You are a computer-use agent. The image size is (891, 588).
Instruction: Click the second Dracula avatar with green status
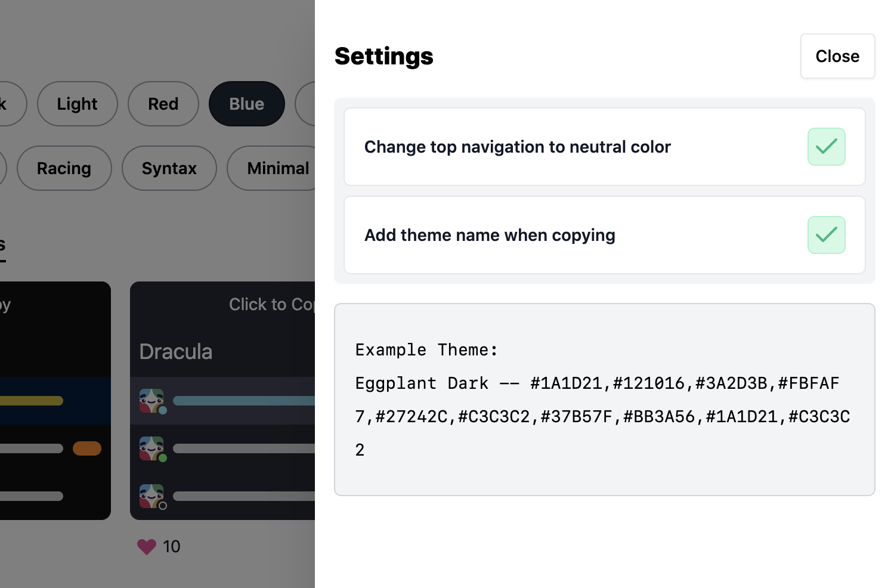[151, 448]
